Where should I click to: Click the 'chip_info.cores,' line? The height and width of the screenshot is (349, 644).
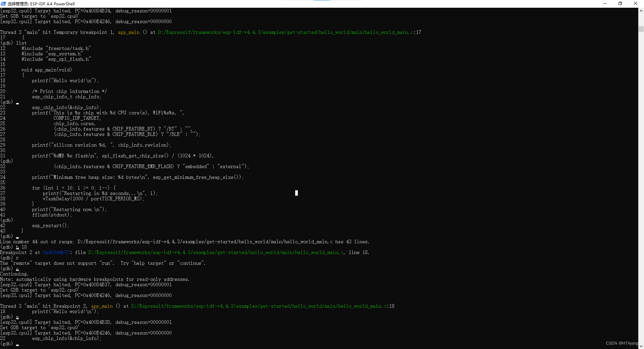point(74,123)
